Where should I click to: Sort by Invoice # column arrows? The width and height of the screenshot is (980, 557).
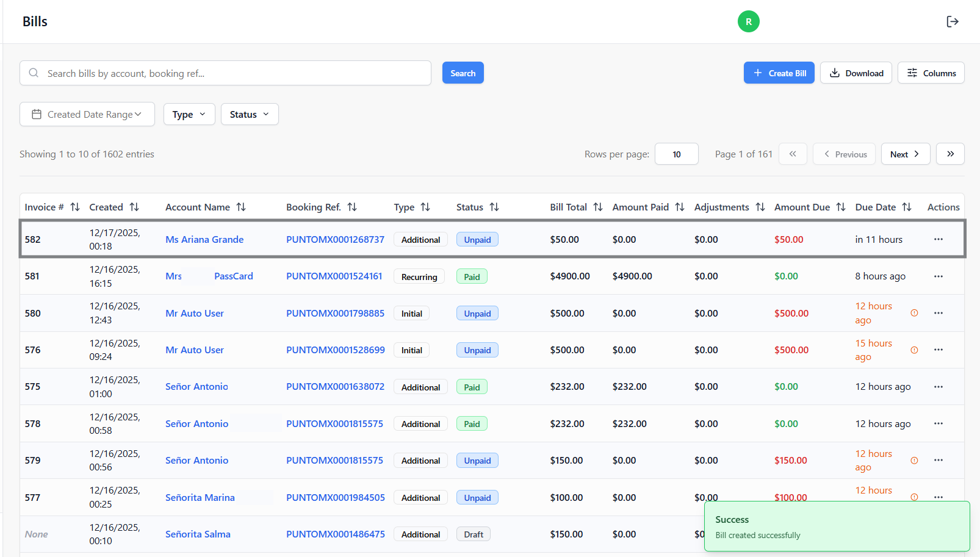point(75,207)
